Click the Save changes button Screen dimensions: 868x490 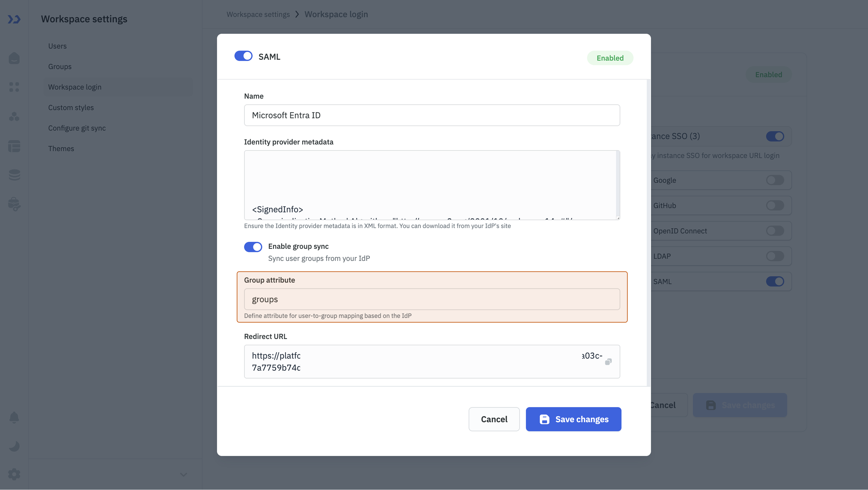pyautogui.click(x=573, y=419)
